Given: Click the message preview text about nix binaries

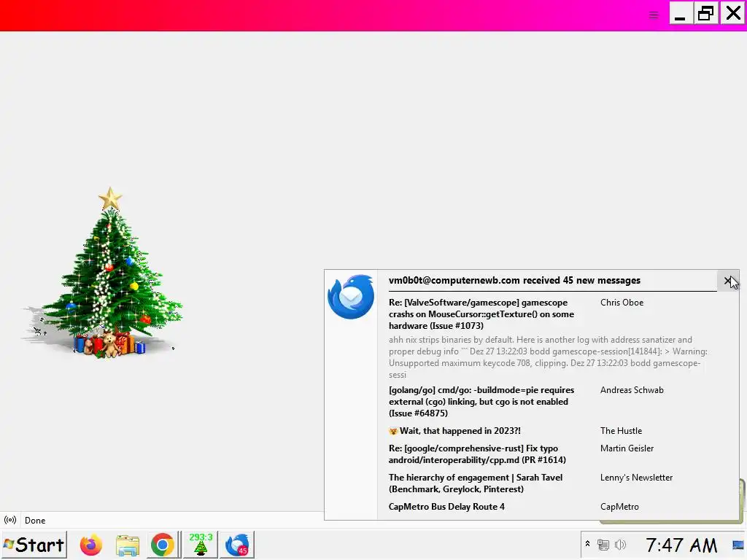Looking at the screenshot, I should coord(548,357).
